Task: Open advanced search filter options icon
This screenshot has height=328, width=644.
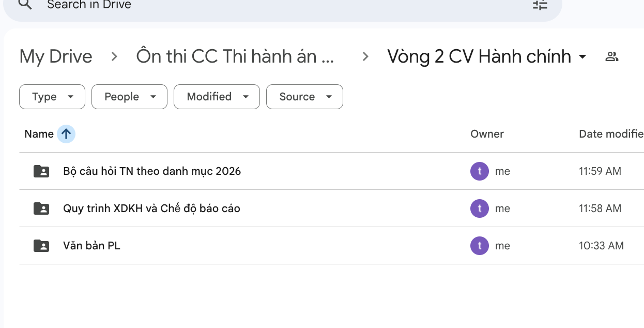Action: [x=540, y=5]
